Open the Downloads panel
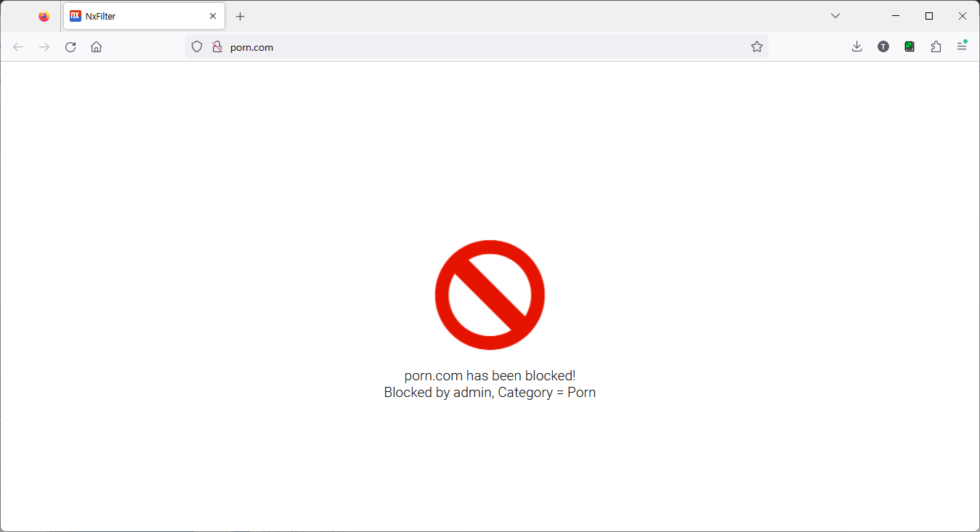 857,47
